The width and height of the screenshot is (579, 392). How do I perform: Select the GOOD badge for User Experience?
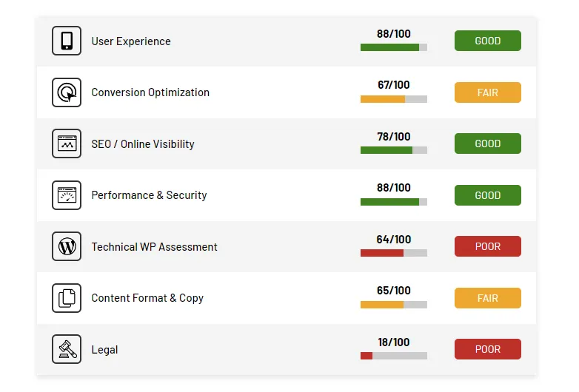click(487, 41)
